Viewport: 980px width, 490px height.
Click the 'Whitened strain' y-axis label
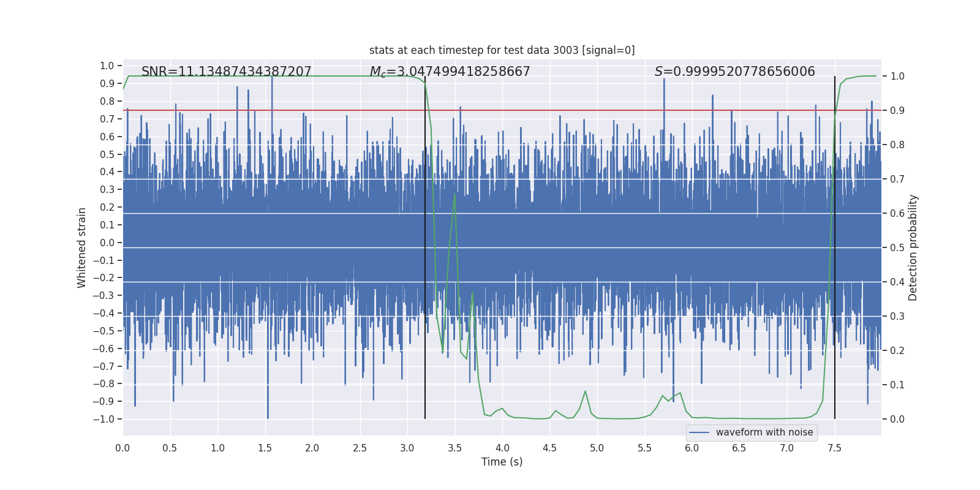[x=81, y=247]
